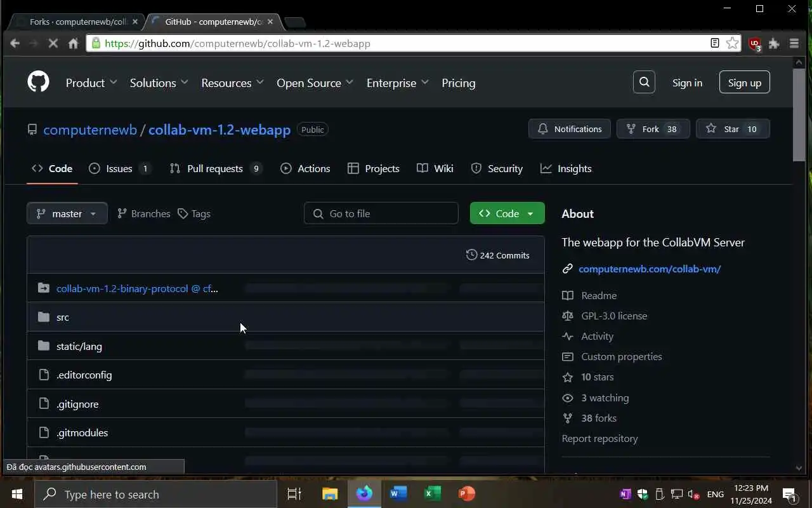Viewport: 812px width, 508px height.
Task: Click the reader view icon in address bar
Action: click(x=715, y=43)
